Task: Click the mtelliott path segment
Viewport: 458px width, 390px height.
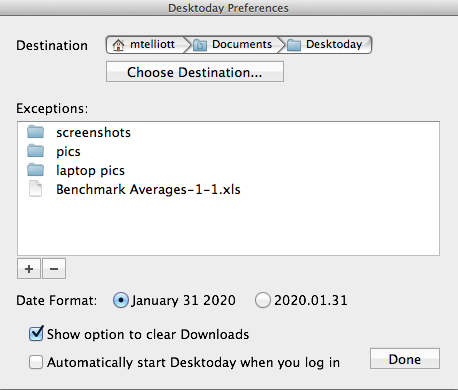Action: pos(147,45)
